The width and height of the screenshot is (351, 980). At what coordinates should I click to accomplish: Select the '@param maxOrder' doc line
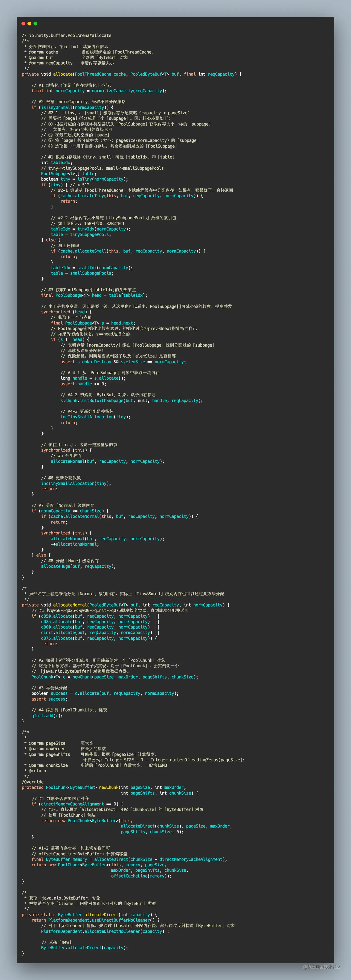pyautogui.click(x=65, y=749)
